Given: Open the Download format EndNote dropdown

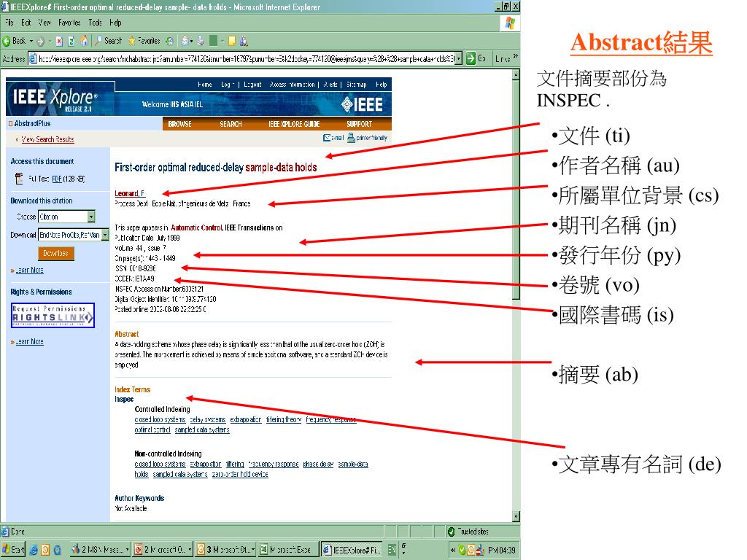Looking at the screenshot, I should click(105, 235).
